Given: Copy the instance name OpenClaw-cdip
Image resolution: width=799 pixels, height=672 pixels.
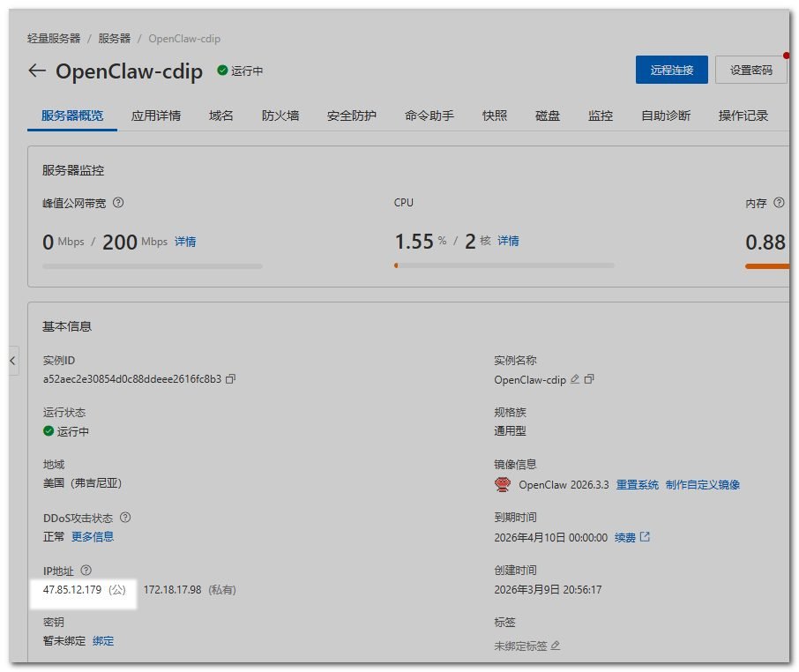Looking at the screenshot, I should [x=589, y=379].
